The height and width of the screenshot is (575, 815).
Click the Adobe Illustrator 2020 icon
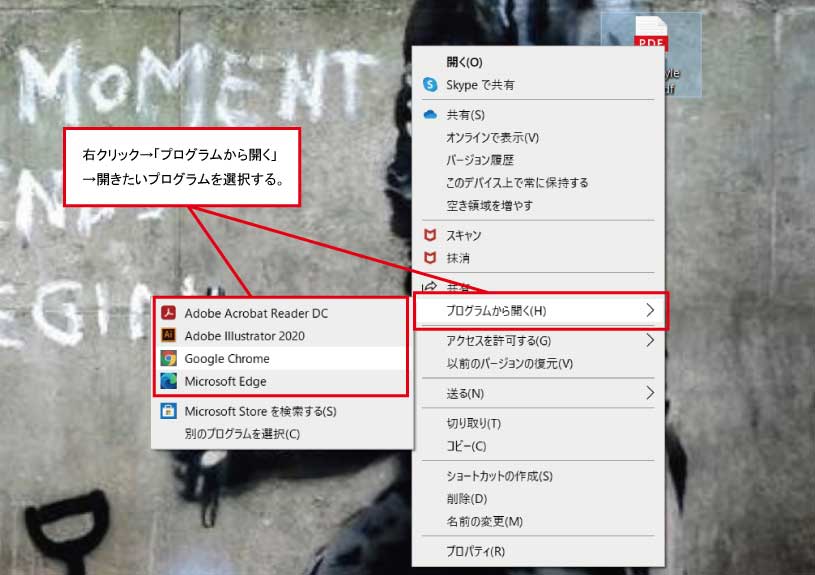point(168,336)
